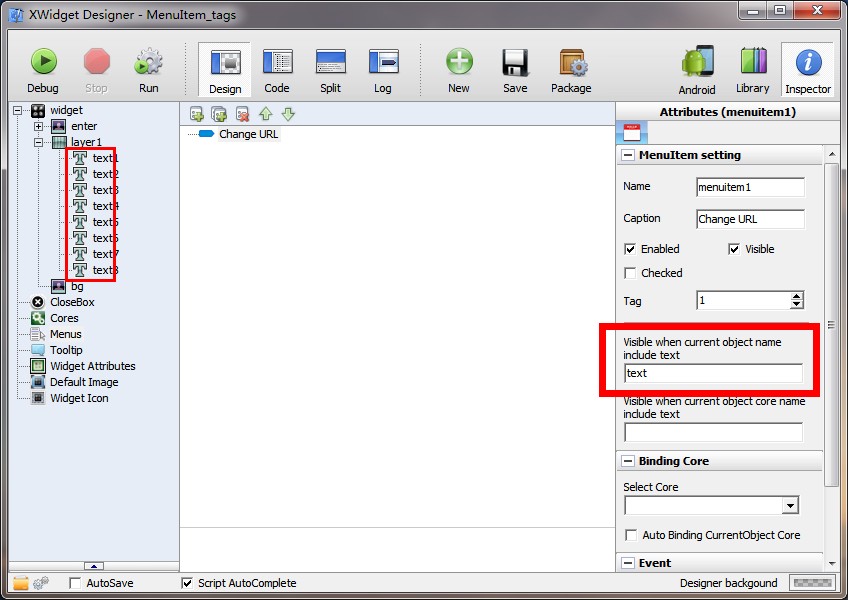This screenshot has width=848, height=600.
Task: Decrease the Tag value stepper
Action: [796, 304]
